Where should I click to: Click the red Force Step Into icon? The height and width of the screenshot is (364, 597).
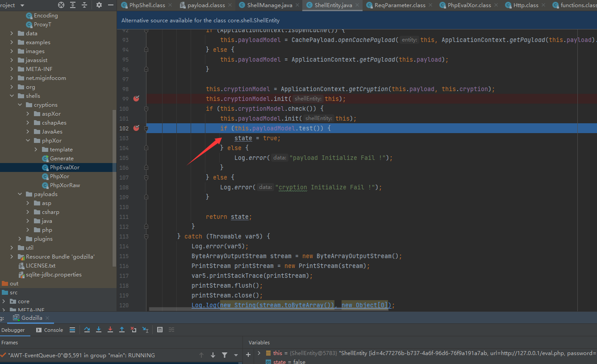click(x=110, y=330)
